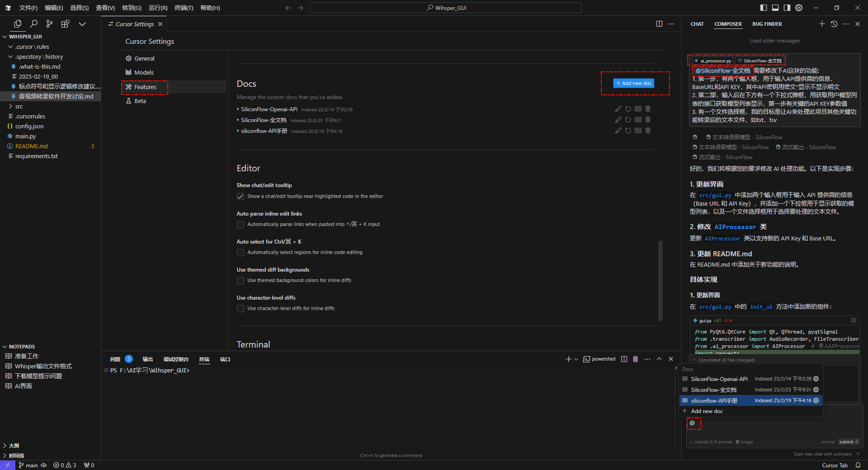The image size is (868, 470).
Task: View pages of siliconflow-API手册 doc
Action: coord(638,131)
